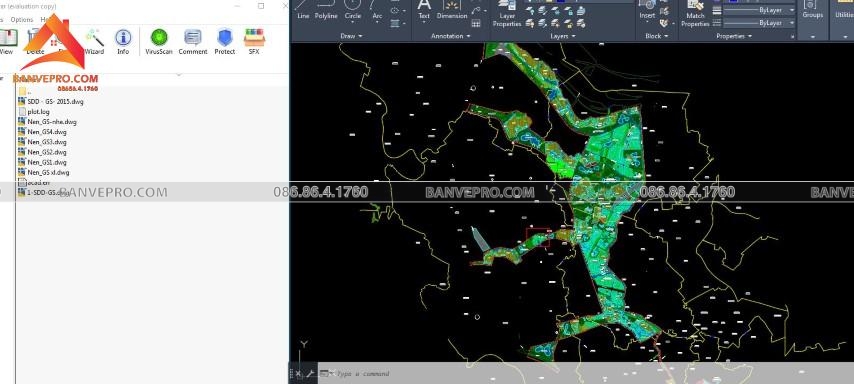Select the Circle drawing tool
Screen dimensions: 854x384
353,10
